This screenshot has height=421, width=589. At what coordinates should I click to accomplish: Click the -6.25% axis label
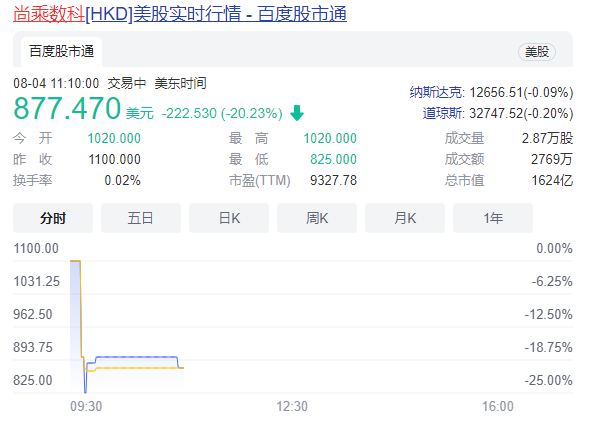pyautogui.click(x=552, y=282)
